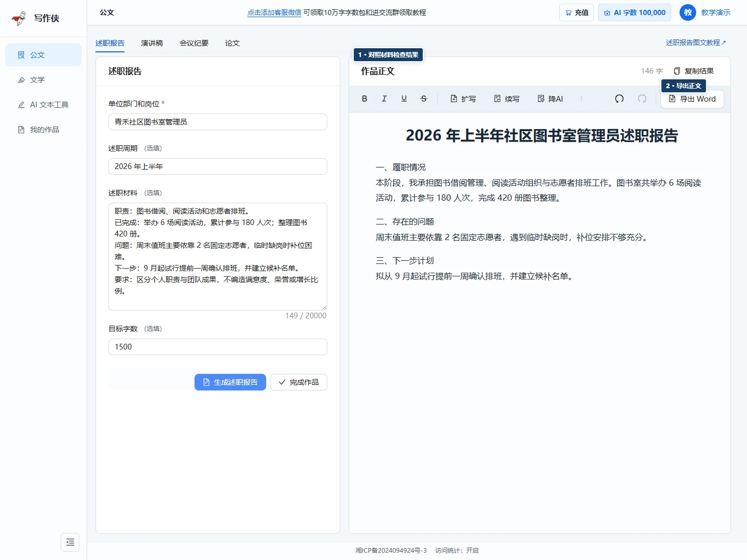Click the 写作侠 logo icon
The height and width of the screenshot is (560, 747).
coord(19,18)
